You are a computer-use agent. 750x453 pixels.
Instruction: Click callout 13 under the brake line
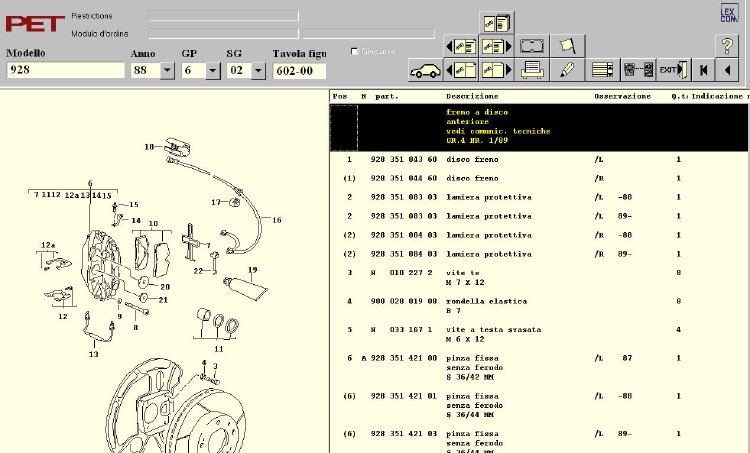click(93, 354)
